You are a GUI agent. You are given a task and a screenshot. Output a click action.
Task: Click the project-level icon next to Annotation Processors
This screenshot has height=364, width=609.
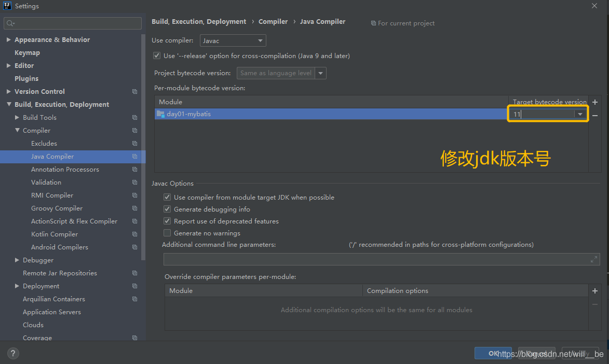tap(135, 170)
